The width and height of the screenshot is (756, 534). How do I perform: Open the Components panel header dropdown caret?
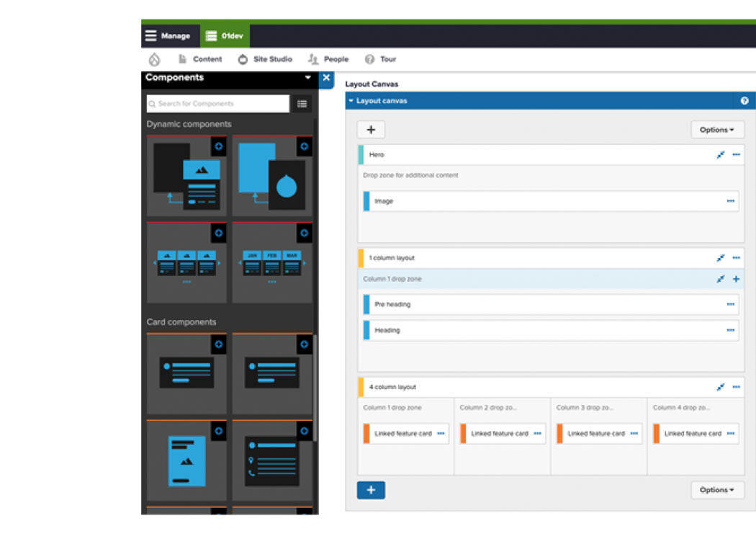(307, 77)
